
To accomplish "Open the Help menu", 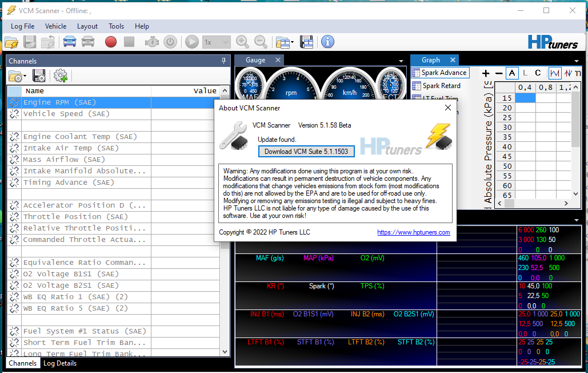I will (142, 26).
